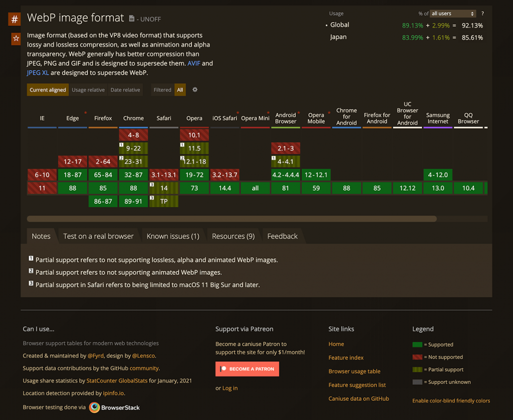Enable the Filtered browser display

(x=161, y=90)
